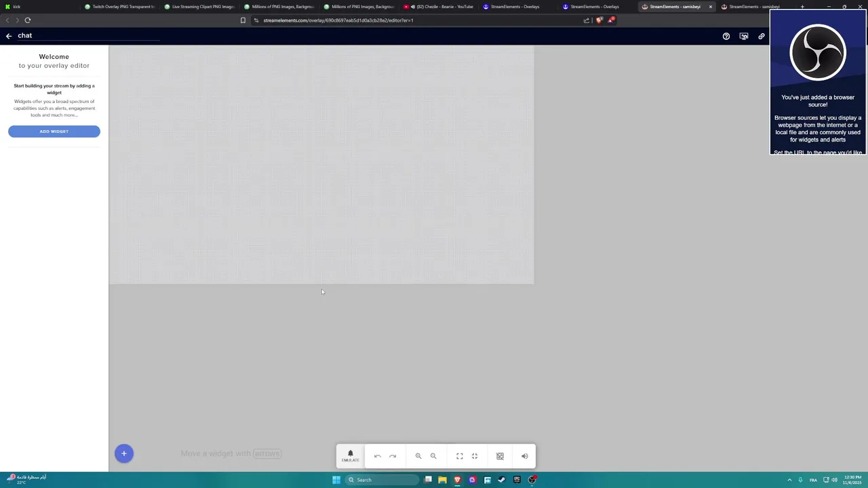Click the monitor preview icon in header
This screenshot has height=488, width=868.
(x=744, y=37)
